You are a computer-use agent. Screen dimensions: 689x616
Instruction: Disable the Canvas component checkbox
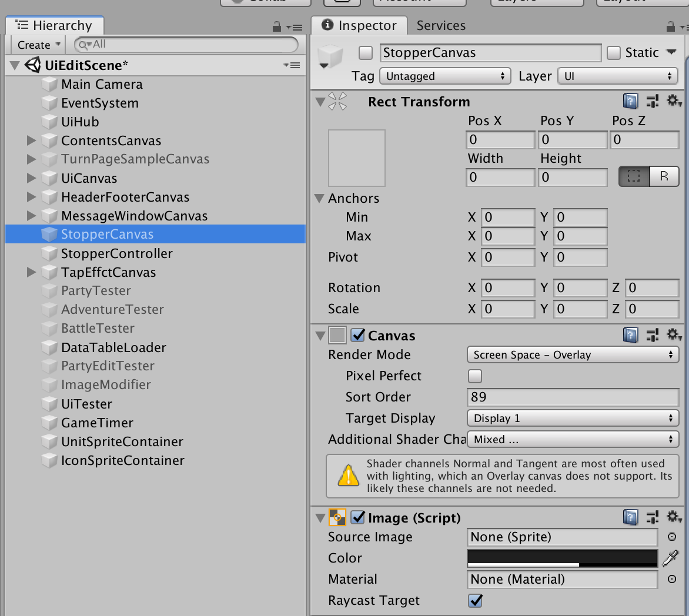point(357,335)
